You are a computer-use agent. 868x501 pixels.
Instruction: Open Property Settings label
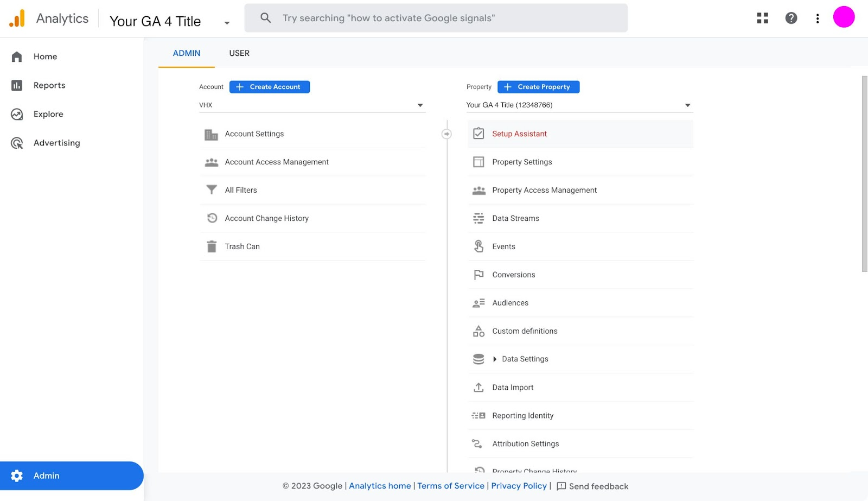click(522, 162)
